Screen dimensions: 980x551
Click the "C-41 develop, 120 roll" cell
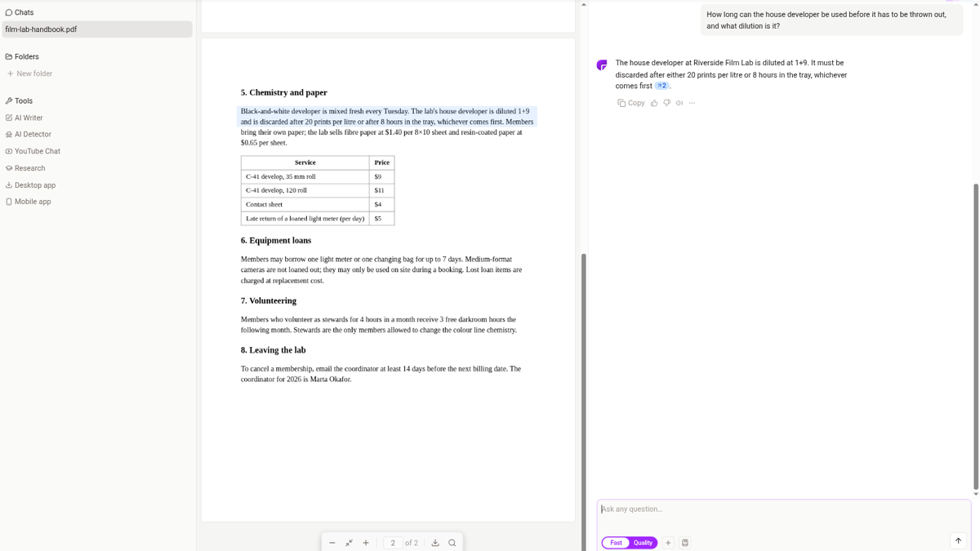pyautogui.click(x=305, y=190)
